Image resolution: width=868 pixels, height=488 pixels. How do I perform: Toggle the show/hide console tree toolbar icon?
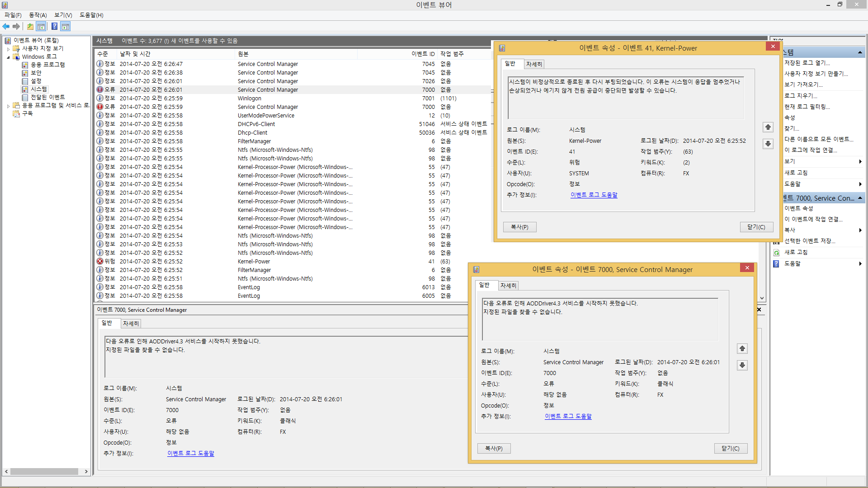[41, 27]
